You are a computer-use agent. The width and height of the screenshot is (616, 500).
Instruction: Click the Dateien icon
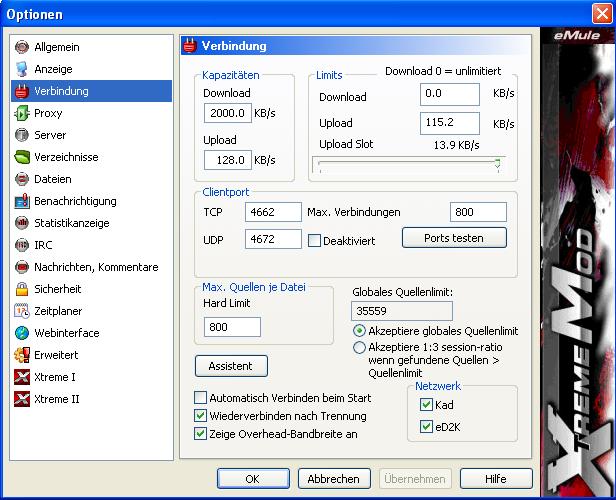(x=22, y=179)
